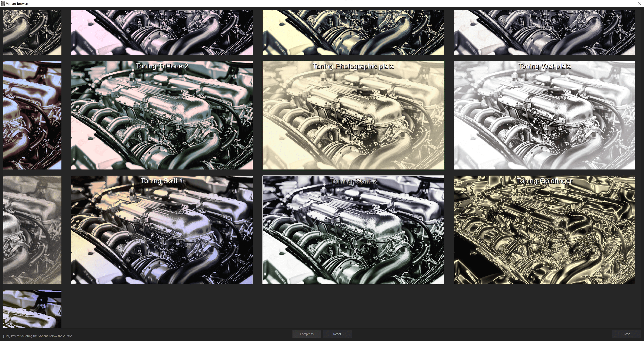Select the Toning Photographic plate variant
The height and width of the screenshot is (341, 644).
353,115
